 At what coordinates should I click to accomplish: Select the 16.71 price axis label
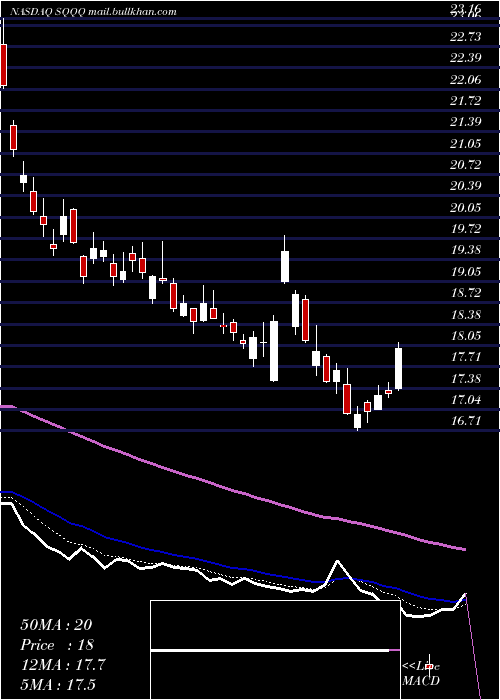pos(466,421)
